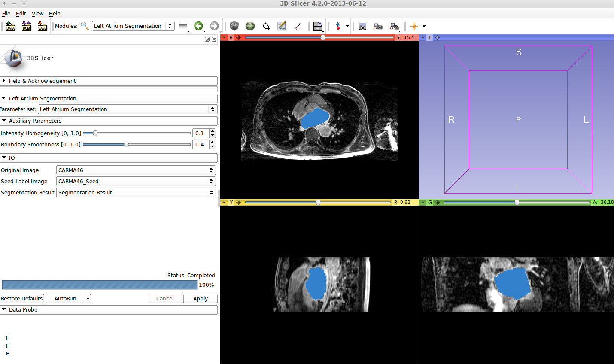Screen dimensions: 614x364
Task: Toggle the green slice pin icon
Action: tap(423, 203)
